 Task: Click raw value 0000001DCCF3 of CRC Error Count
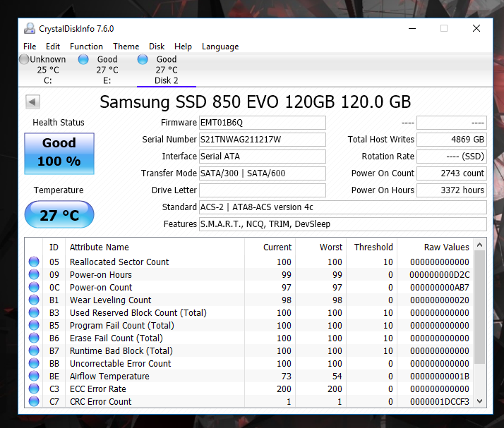[x=439, y=402]
